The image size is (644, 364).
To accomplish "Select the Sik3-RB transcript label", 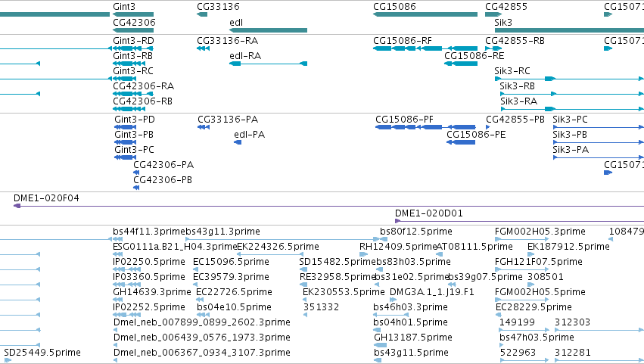I will tap(517, 86).
